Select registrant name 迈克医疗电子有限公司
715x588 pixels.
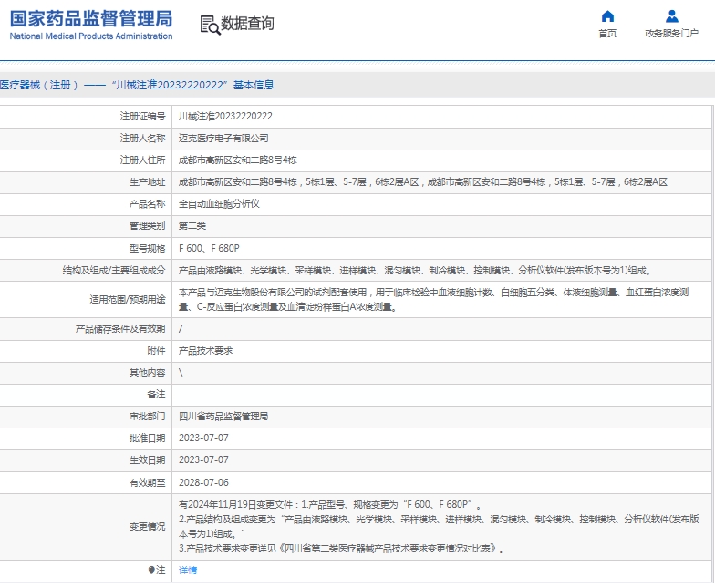click(223, 139)
